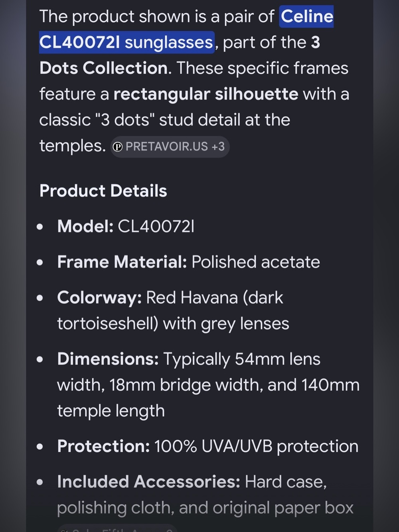
Task: Click the Dimensions label
Action: [x=108, y=359]
